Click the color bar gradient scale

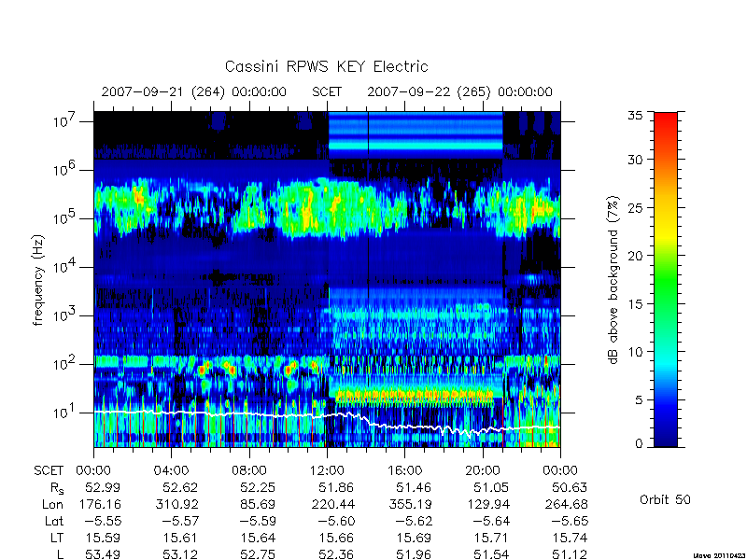tap(666, 279)
